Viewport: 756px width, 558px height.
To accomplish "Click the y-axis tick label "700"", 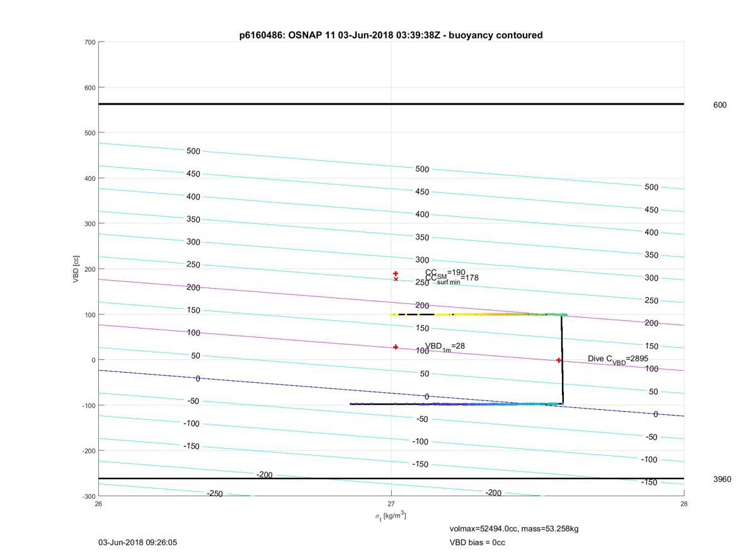I will point(89,42).
